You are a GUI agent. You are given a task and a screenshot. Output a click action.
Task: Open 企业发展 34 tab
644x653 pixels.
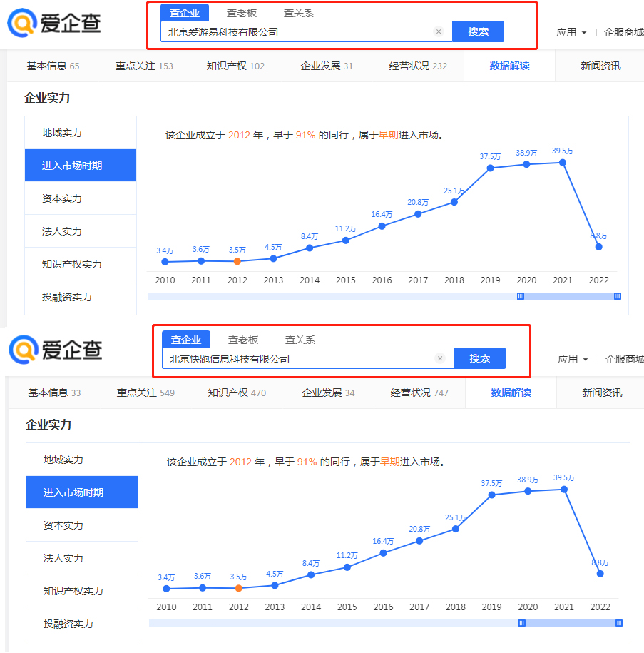click(328, 393)
